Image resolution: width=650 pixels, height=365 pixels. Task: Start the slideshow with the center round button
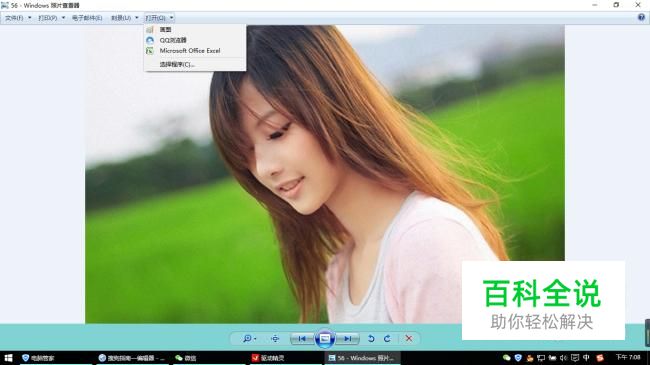(325, 339)
